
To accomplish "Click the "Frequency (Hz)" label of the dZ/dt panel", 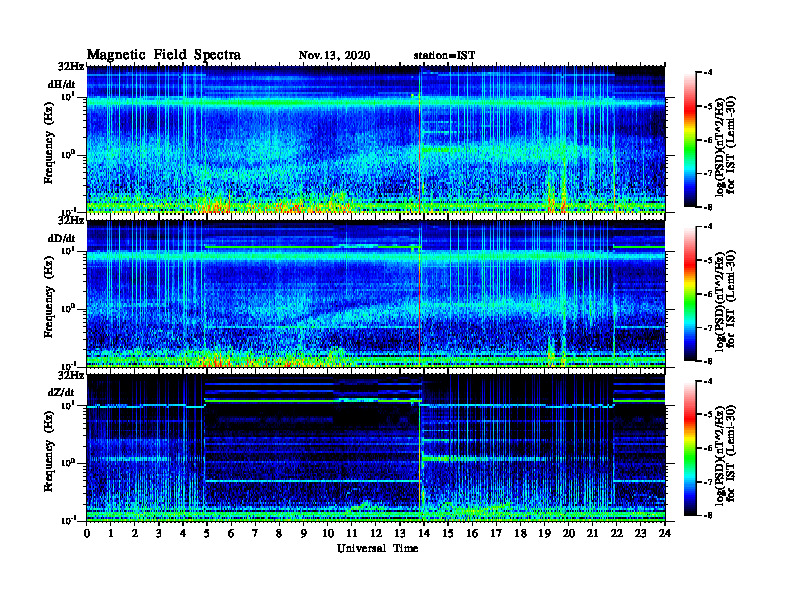I will [48, 451].
